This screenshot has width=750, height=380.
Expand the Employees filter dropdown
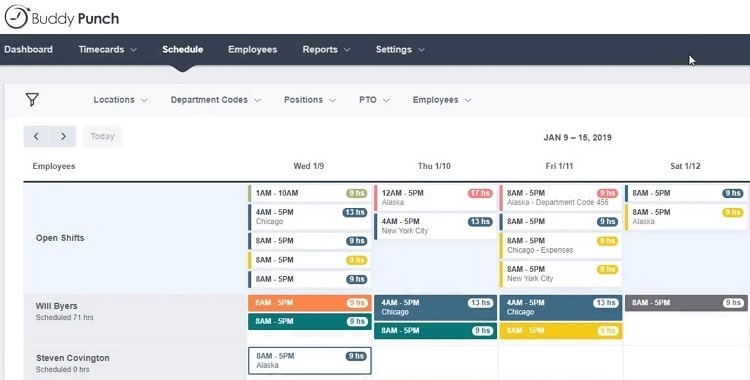(442, 100)
